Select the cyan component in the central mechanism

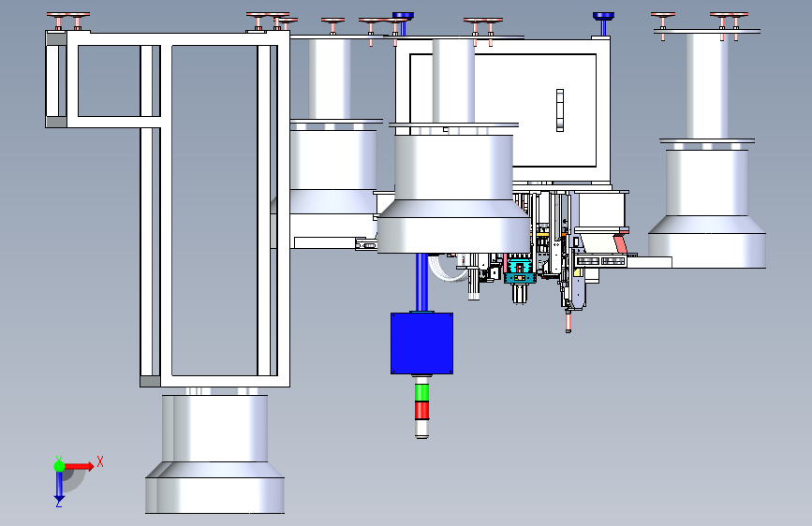coord(520,270)
